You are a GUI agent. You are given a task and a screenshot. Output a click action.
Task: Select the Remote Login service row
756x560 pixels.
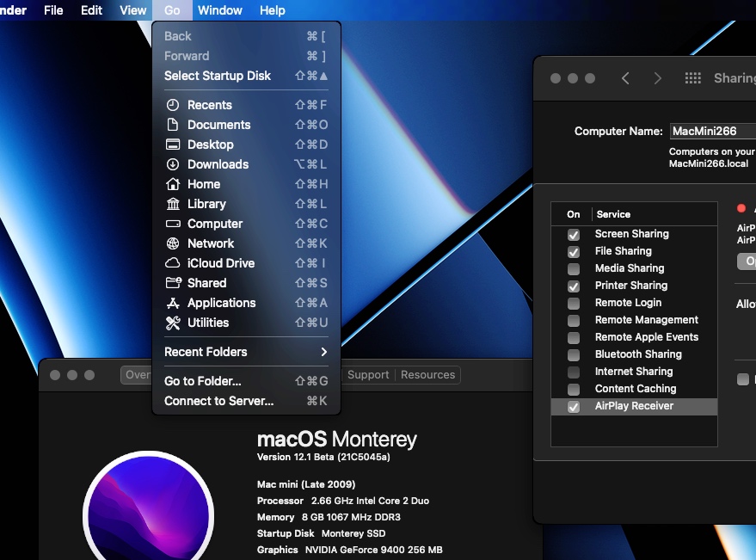pyautogui.click(x=634, y=303)
